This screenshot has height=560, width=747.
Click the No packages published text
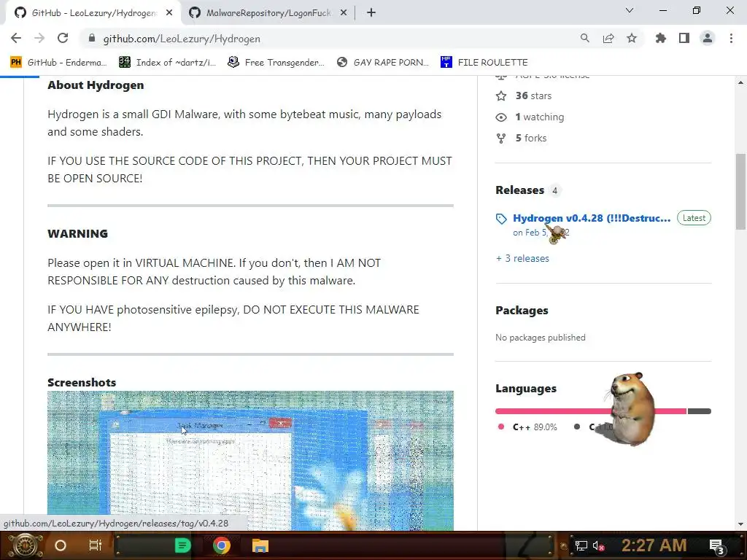tap(541, 337)
